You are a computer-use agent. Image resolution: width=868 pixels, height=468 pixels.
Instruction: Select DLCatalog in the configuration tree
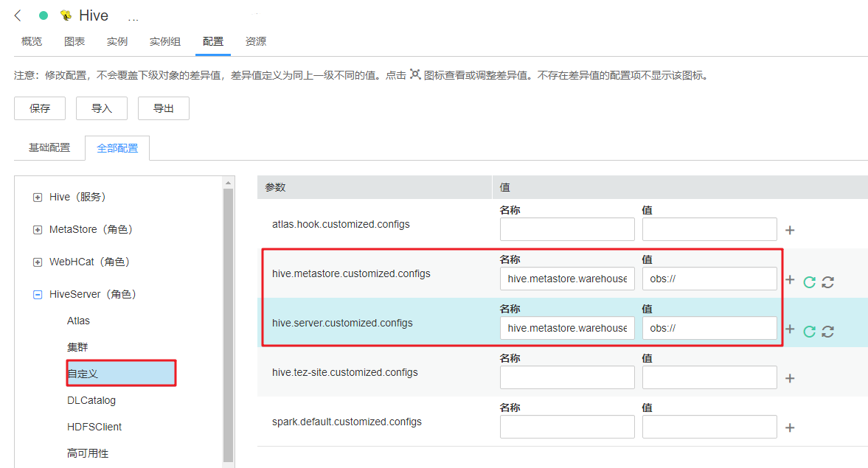pos(91,400)
